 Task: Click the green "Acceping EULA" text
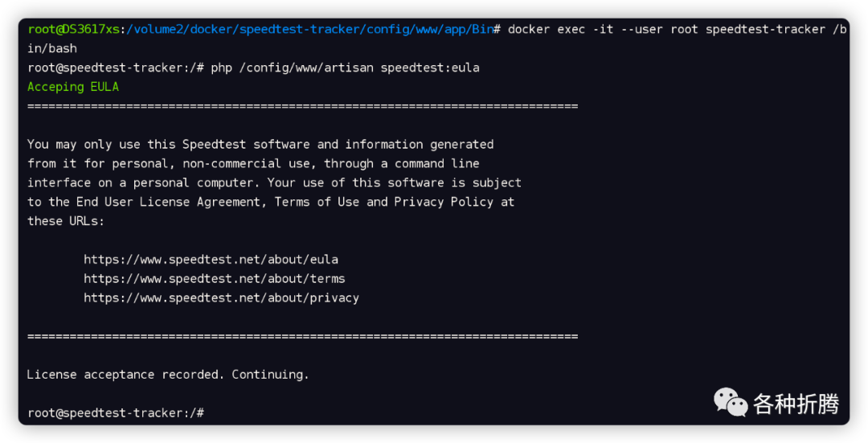73,87
